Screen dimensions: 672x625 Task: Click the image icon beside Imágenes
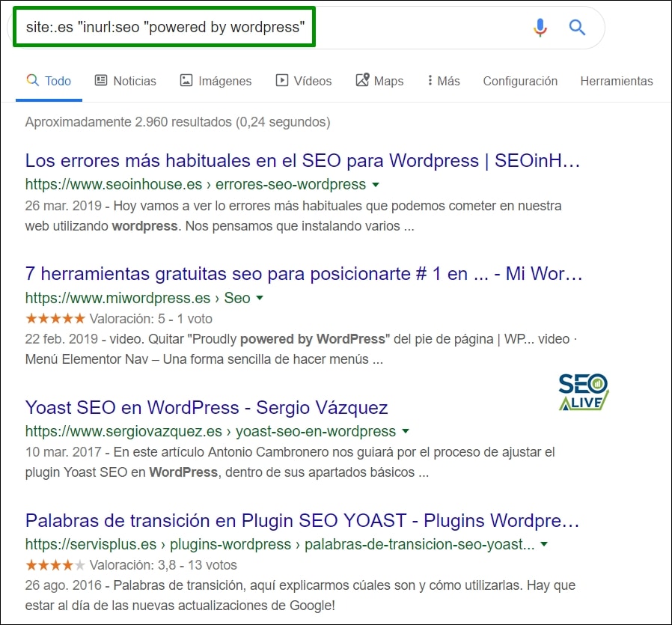click(x=188, y=80)
